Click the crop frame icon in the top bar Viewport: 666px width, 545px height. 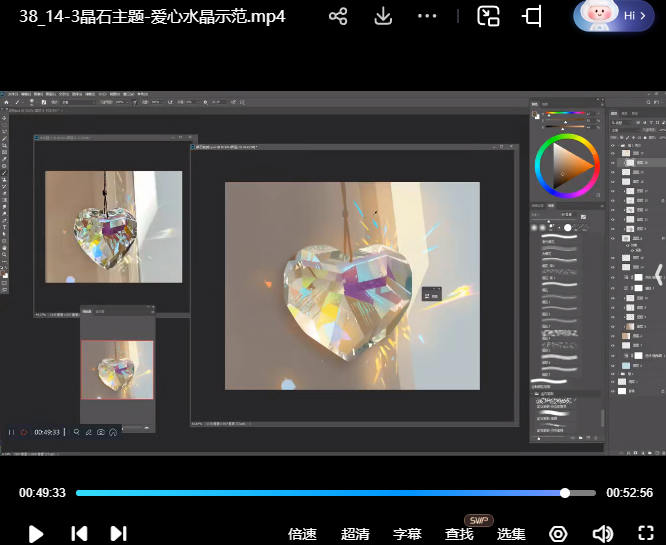532,16
